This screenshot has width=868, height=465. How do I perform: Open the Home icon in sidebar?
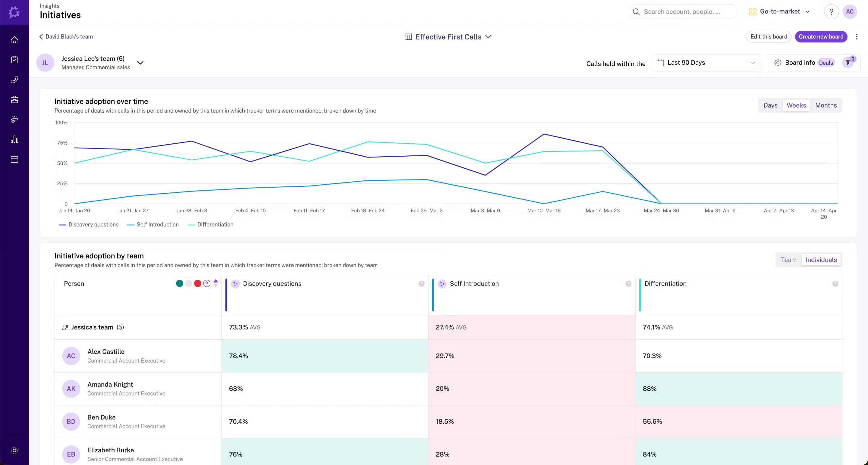tap(14, 40)
